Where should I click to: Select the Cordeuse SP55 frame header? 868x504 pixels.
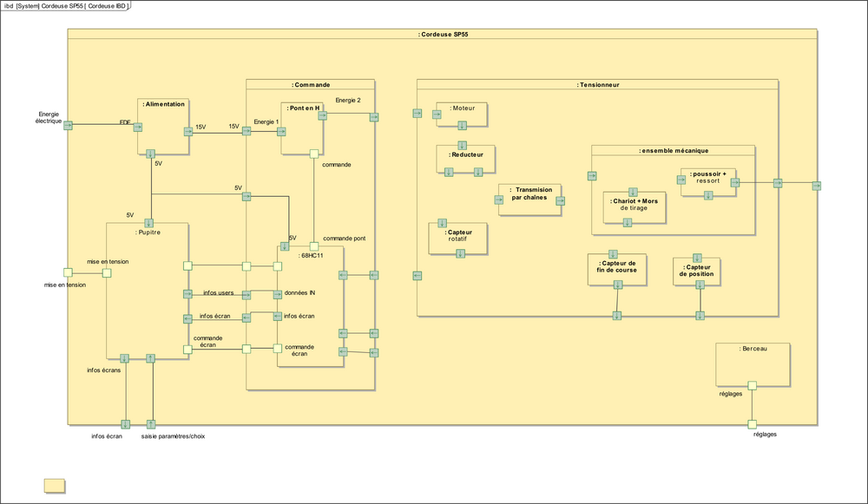[443, 34]
